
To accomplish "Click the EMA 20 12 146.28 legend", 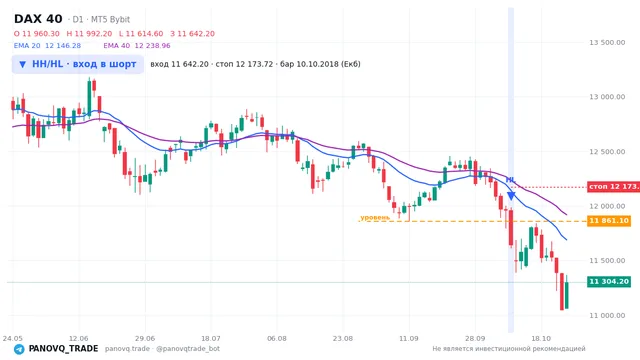I will pos(47,46).
